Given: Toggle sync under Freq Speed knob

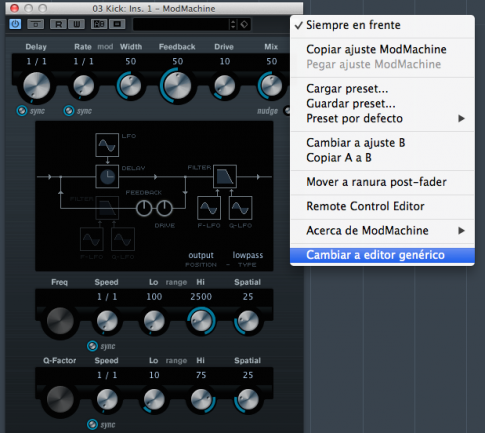Looking at the screenshot, I should (x=92, y=346).
